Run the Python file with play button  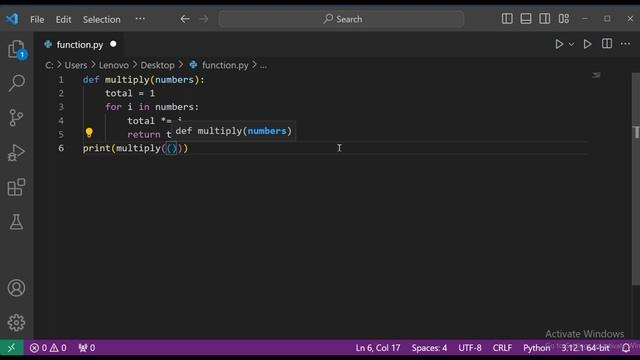pyautogui.click(x=559, y=44)
